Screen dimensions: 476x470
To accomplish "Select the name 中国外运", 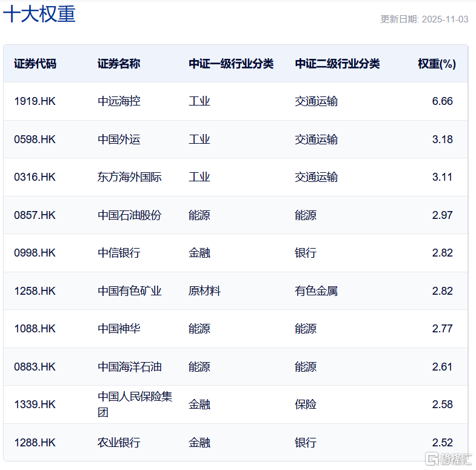I will pos(119,139).
